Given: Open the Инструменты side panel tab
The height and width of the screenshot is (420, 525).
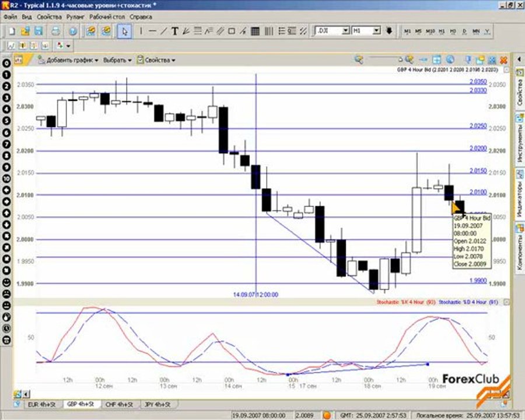Looking at the screenshot, I should pos(520,139).
